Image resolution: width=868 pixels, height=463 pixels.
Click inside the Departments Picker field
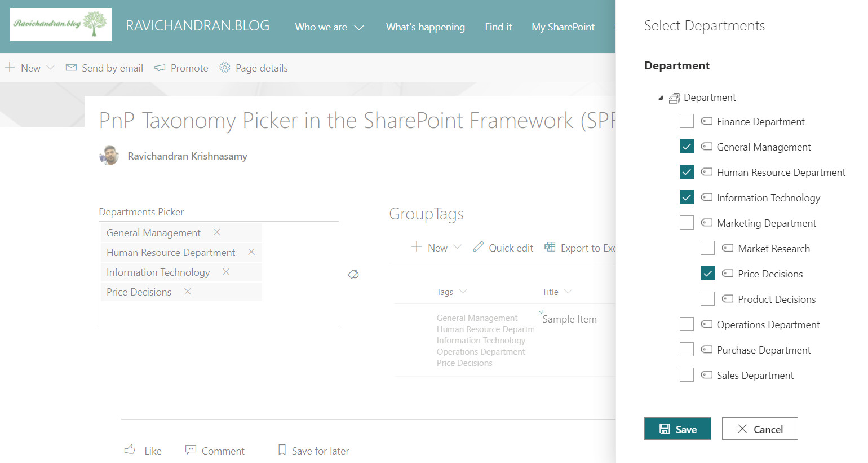coord(219,313)
